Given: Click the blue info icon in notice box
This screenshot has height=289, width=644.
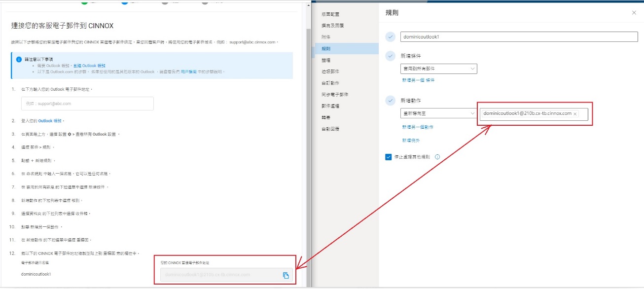Looking at the screenshot, I should [19, 59].
